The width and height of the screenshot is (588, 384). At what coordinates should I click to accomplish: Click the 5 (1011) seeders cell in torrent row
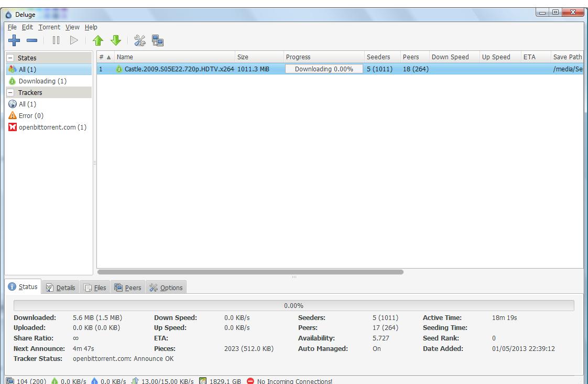tap(379, 69)
